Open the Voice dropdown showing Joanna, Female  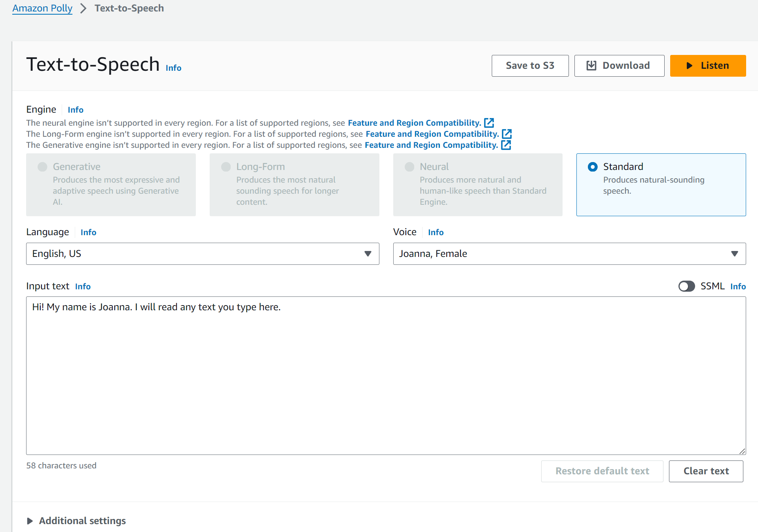569,254
